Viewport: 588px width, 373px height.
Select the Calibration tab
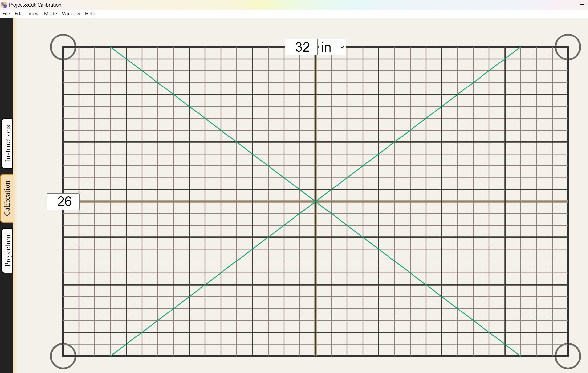[7, 198]
